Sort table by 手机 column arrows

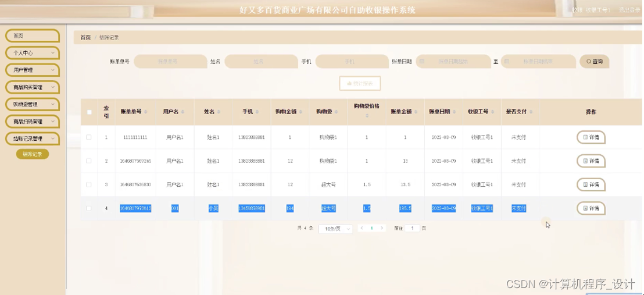257,112
